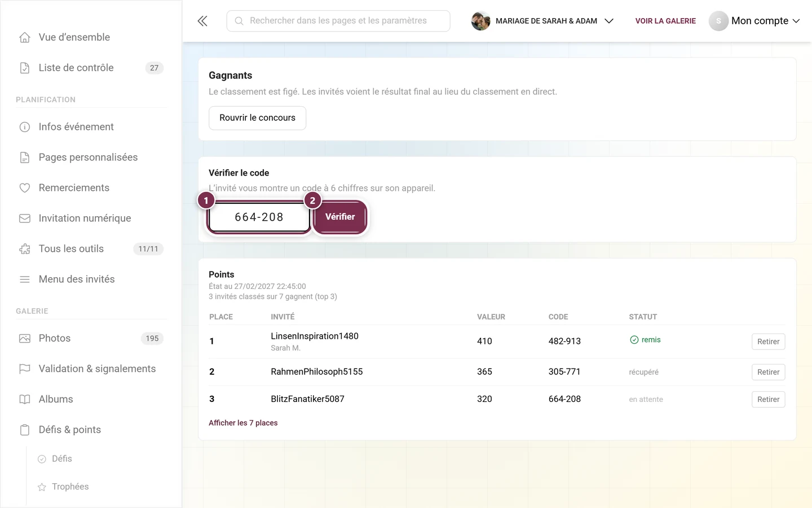Click the heart icon for Remerciements
The height and width of the screenshot is (508, 812).
click(x=25, y=188)
